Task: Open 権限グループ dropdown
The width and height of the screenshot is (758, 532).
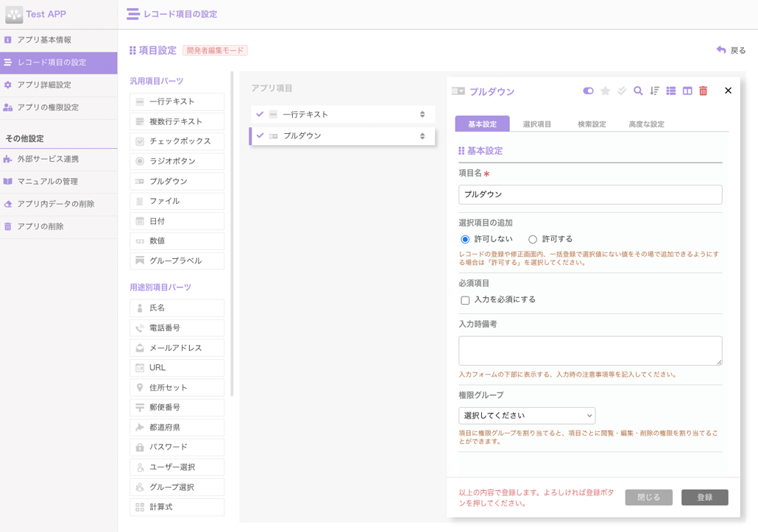Action: coord(527,416)
